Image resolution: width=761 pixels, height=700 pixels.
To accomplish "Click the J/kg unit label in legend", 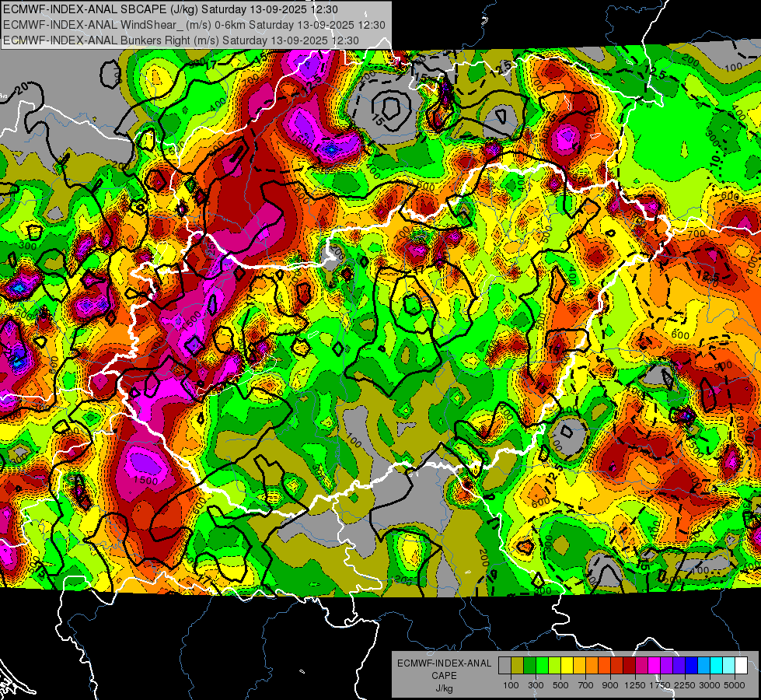I will coord(444,688).
